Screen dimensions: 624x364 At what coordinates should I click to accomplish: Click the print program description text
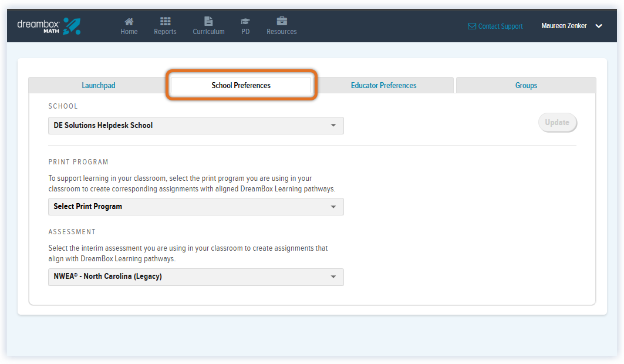(x=192, y=183)
